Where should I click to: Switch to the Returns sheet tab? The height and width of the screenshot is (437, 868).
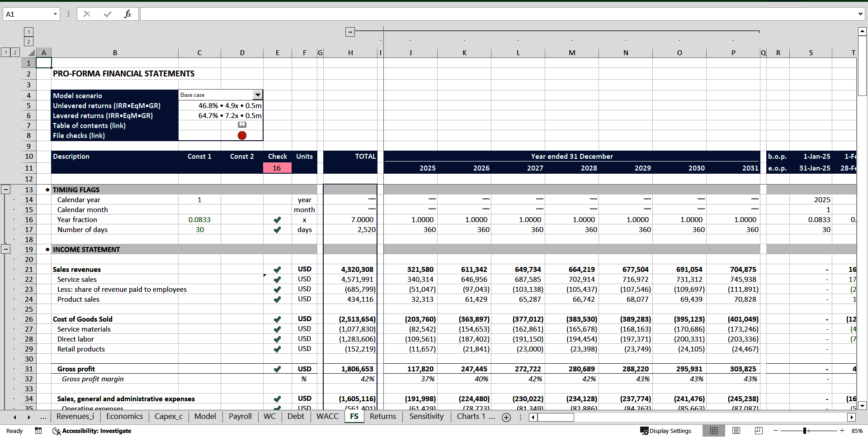tap(382, 416)
